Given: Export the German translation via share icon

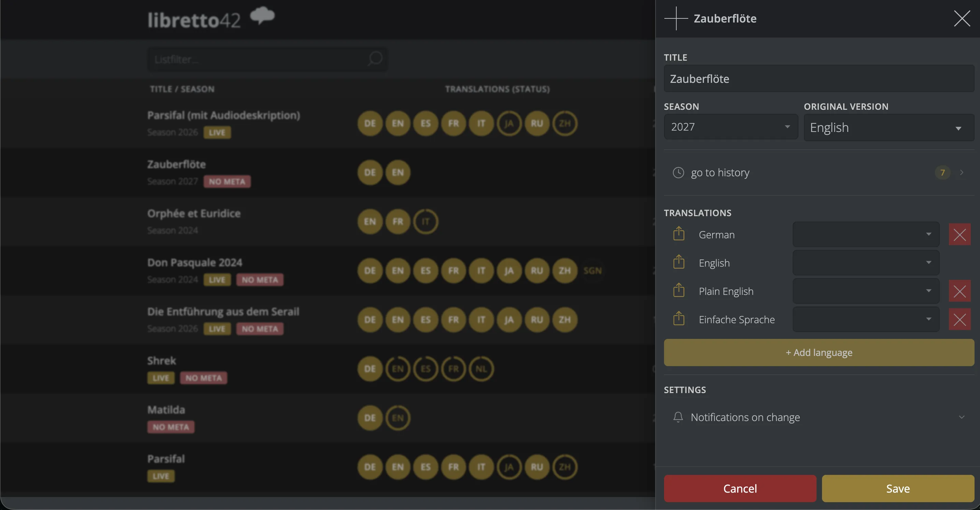Looking at the screenshot, I should pyautogui.click(x=679, y=234).
